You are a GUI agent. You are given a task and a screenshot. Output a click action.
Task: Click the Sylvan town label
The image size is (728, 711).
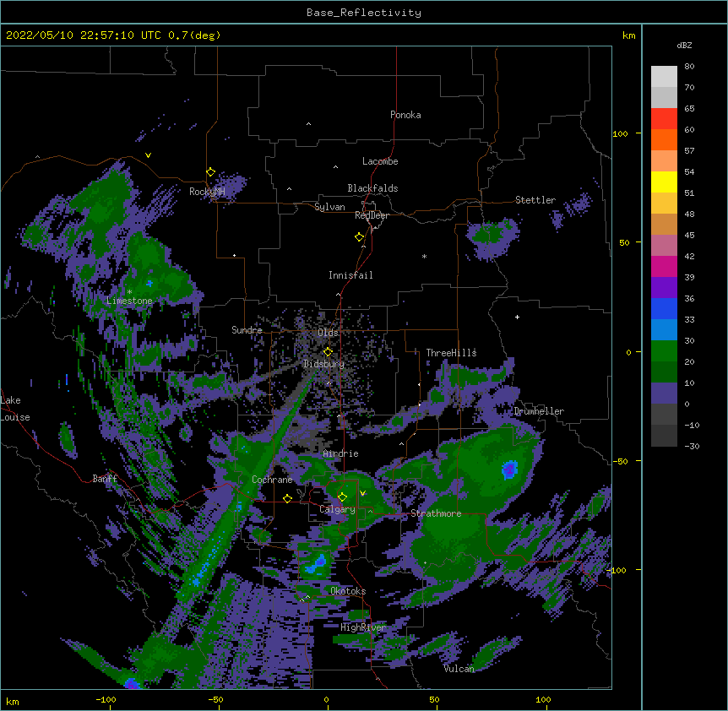(329, 207)
